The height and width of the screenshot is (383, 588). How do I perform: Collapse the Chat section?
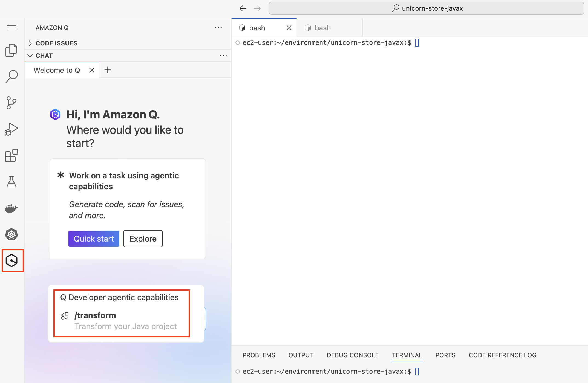[44, 56]
